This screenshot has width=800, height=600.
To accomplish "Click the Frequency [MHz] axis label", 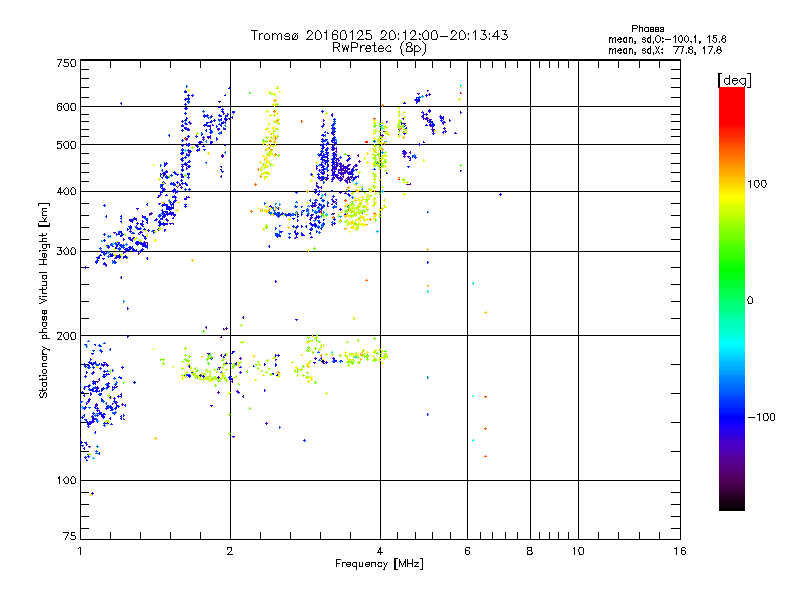I will coord(379,564).
